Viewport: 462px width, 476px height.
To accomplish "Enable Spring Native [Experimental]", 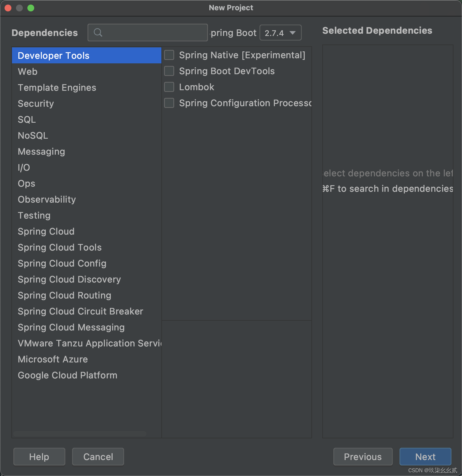I will 169,55.
